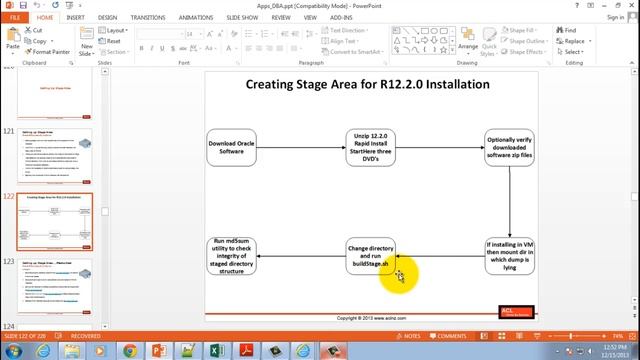Viewport: 640px width, 360px height.
Task: Fit slide to current window icon
Action: pyautogui.click(x=633, y=336)
